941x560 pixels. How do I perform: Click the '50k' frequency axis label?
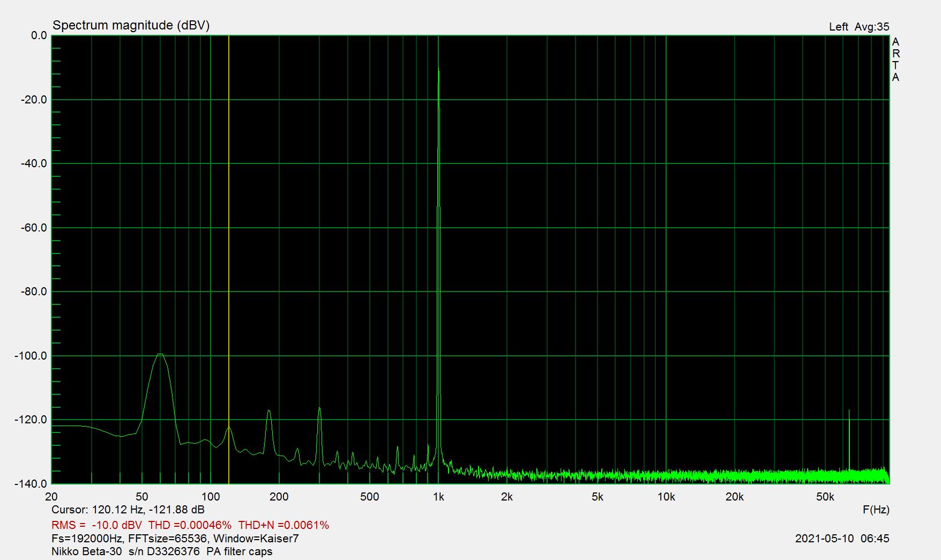click(825, 497)
